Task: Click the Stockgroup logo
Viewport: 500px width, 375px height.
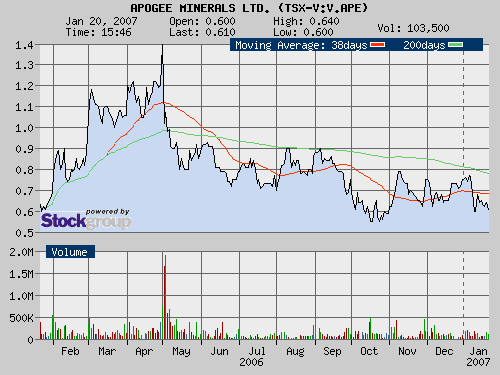Action: [x=86, y=219]
